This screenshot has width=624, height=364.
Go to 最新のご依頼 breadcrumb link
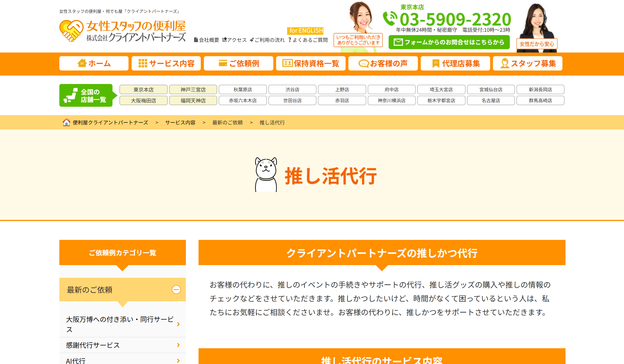pyautogui.click(x=227, y=122)
